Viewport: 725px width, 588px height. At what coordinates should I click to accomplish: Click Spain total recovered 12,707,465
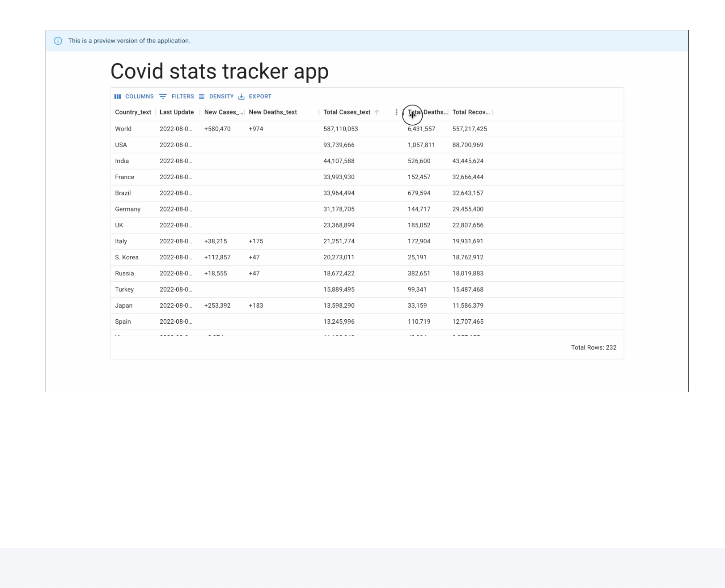468,322
